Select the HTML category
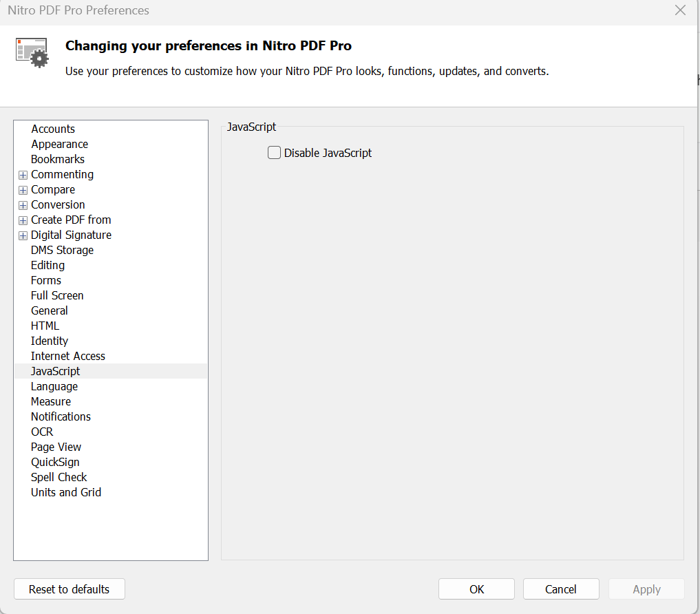The height and width of the screenshot is (614, 700). 45,326
